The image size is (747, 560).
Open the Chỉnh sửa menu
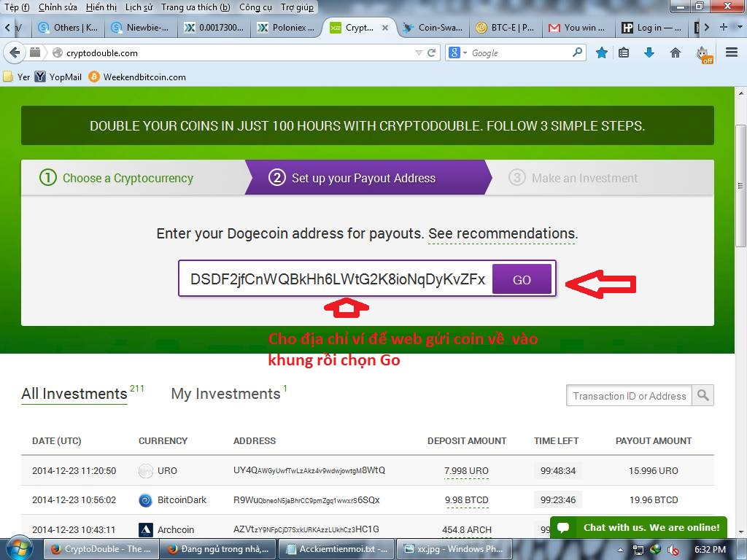pos(58,7)
